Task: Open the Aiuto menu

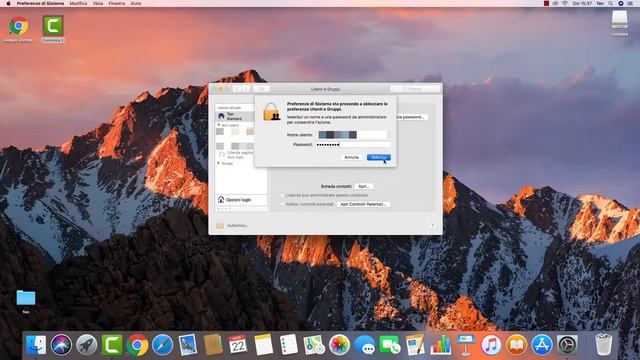Action: click(136, 3)
